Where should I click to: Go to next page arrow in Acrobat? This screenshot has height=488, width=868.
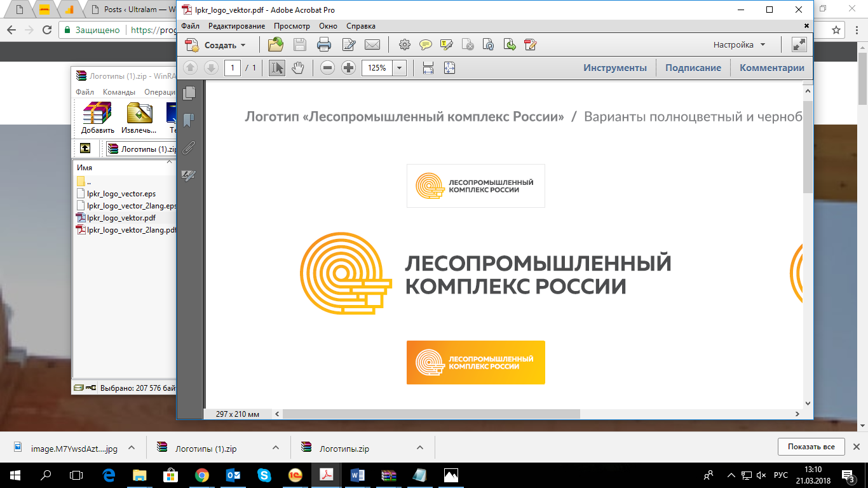click(211, 67)
